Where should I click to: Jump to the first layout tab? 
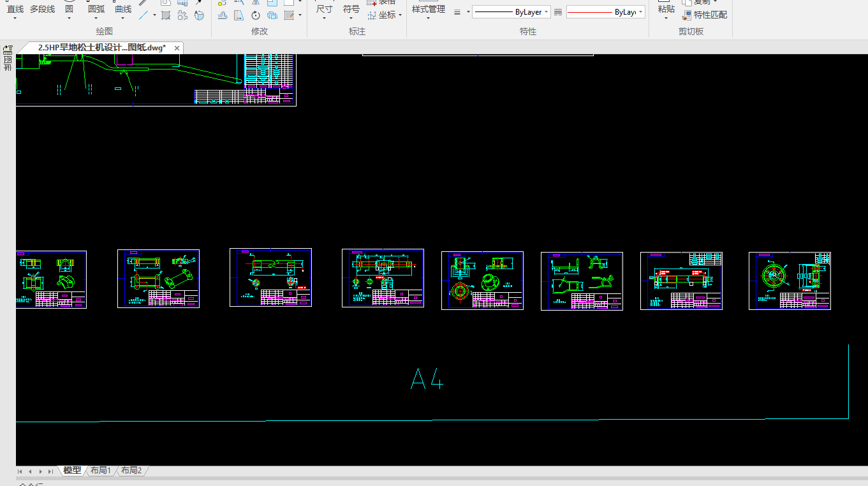(20, 471)
